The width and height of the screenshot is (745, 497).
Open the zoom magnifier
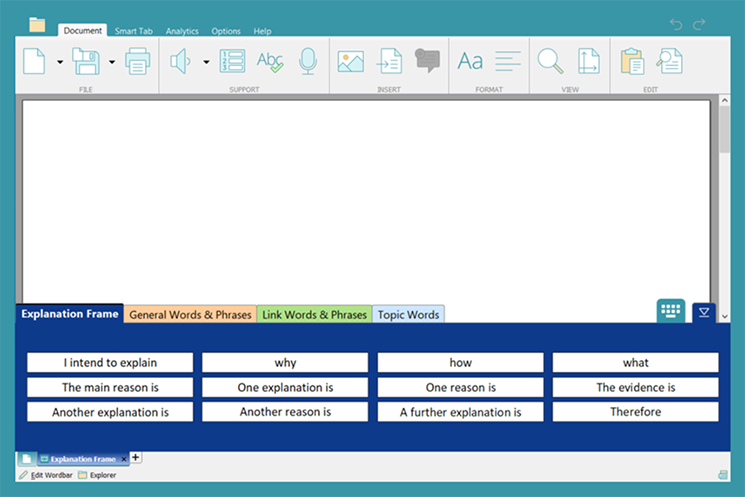pos(550,61)
